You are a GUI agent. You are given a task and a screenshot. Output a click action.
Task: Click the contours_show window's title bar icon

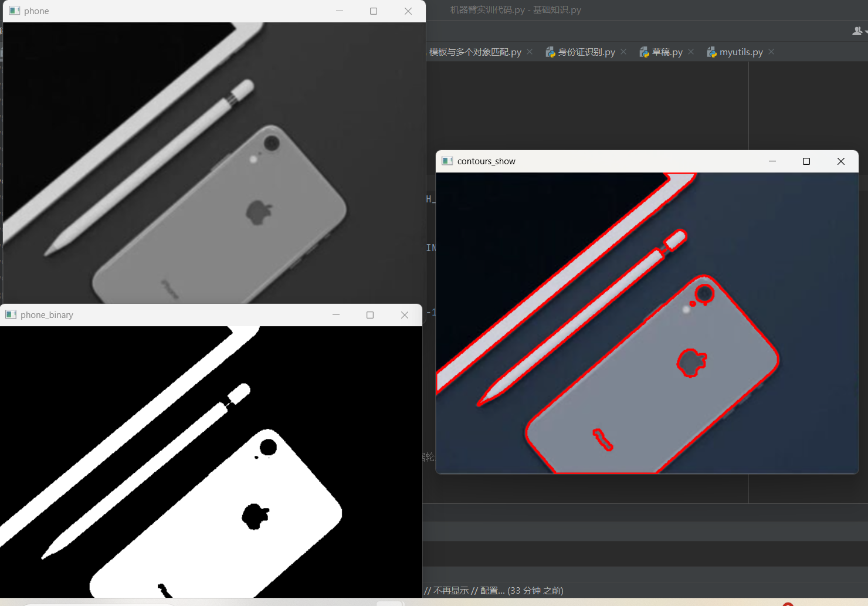(447, 161)
